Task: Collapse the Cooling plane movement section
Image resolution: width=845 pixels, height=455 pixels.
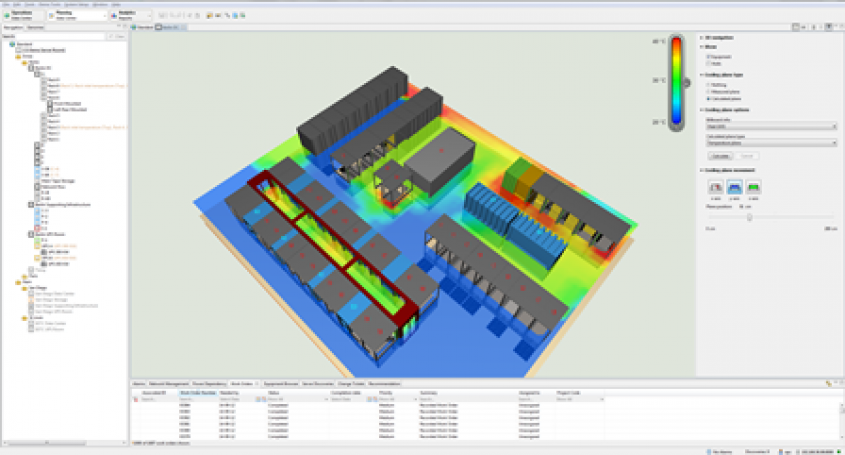Action: click(702, 170)
